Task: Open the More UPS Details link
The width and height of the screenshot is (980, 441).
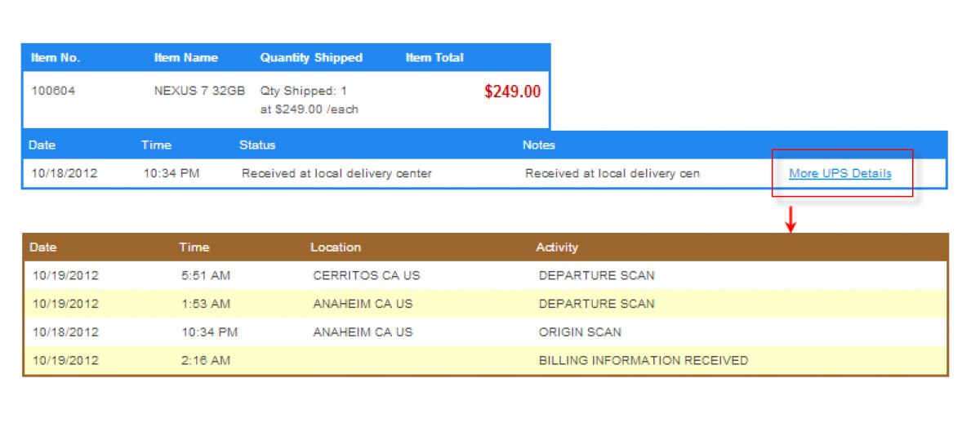Action: point(840,174)
